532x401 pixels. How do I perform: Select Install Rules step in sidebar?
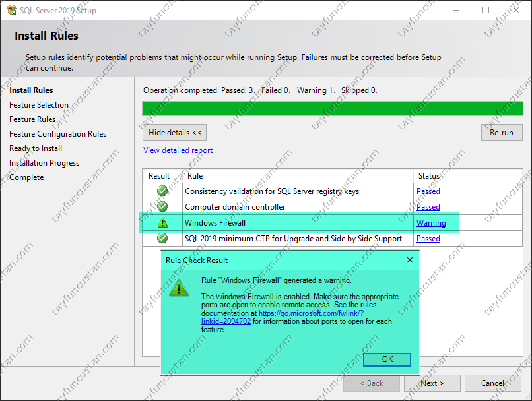31,90
